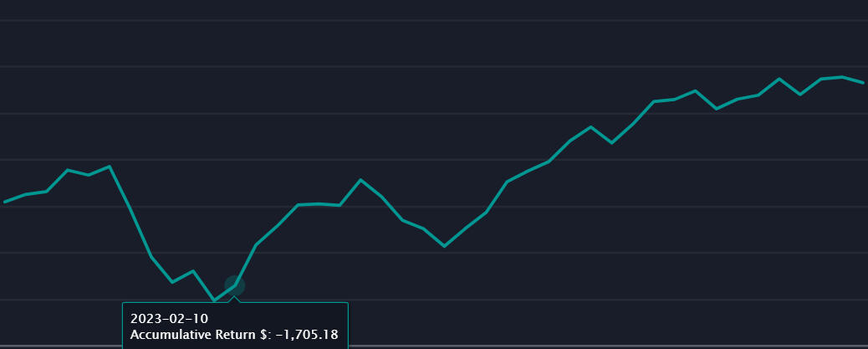
Task: Click the first low point after the steep drop
Action: point(172,282)
